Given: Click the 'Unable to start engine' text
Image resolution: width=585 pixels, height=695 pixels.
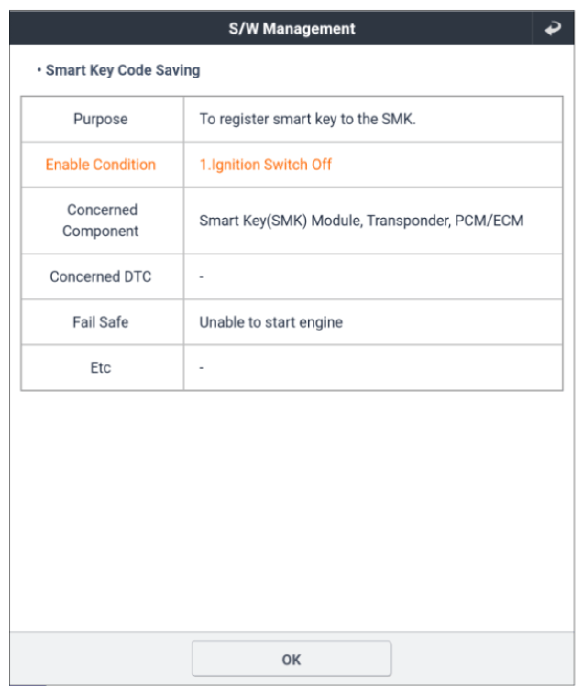Looking at the screenshot, I should coord(271,322).
